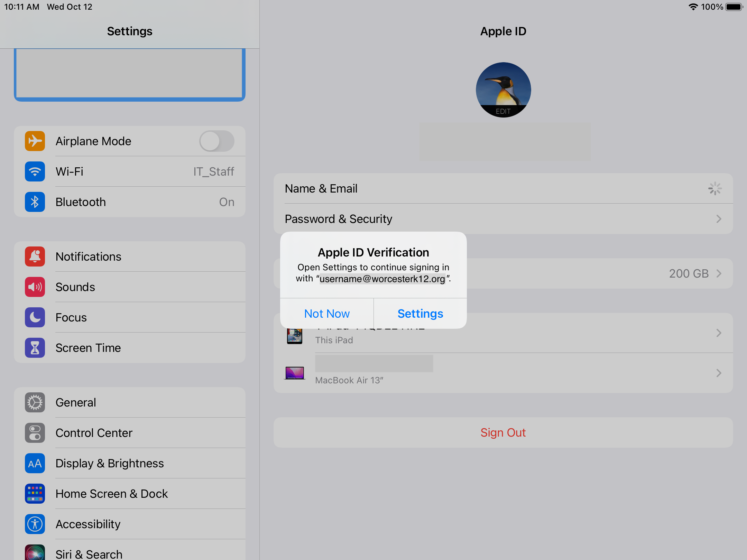This screenshot has width=747, height=560.
Task: Tap the Accessibility icon
Action: coord(35,524)
